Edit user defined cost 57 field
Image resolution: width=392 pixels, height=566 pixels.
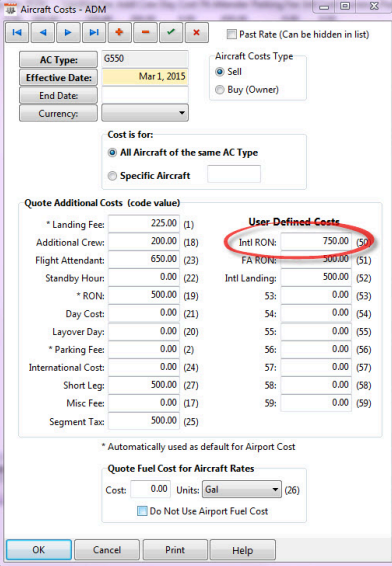coord(316,367)
